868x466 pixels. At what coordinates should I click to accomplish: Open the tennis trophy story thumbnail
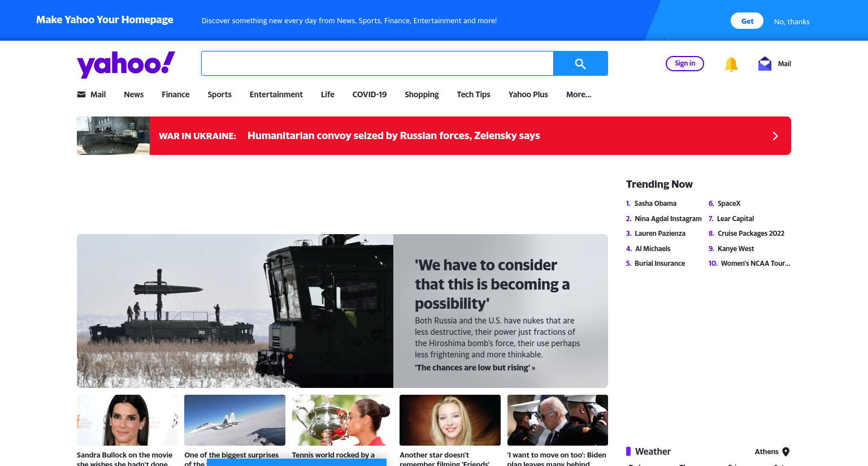pyautogui.click(x=342, y=420)
